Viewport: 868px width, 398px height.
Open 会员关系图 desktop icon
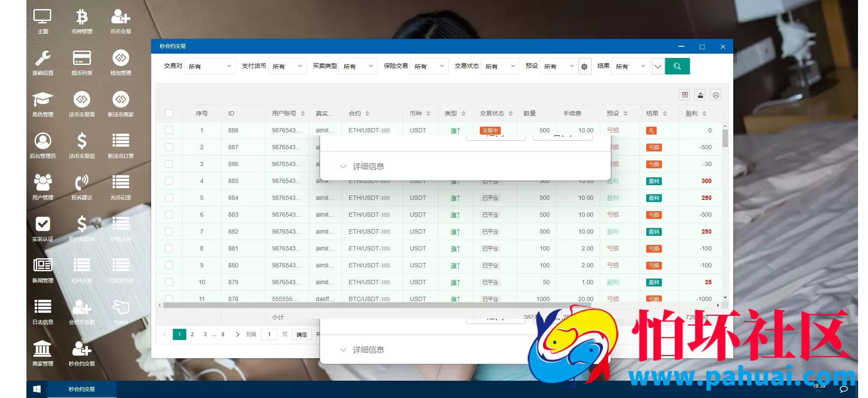[x=81, y=312]
